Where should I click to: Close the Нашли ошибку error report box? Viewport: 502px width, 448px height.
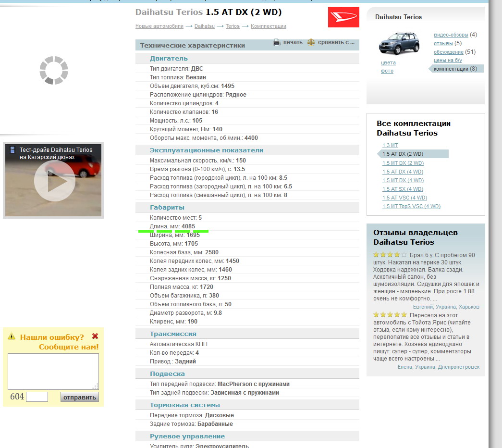[x=95, y=336]
